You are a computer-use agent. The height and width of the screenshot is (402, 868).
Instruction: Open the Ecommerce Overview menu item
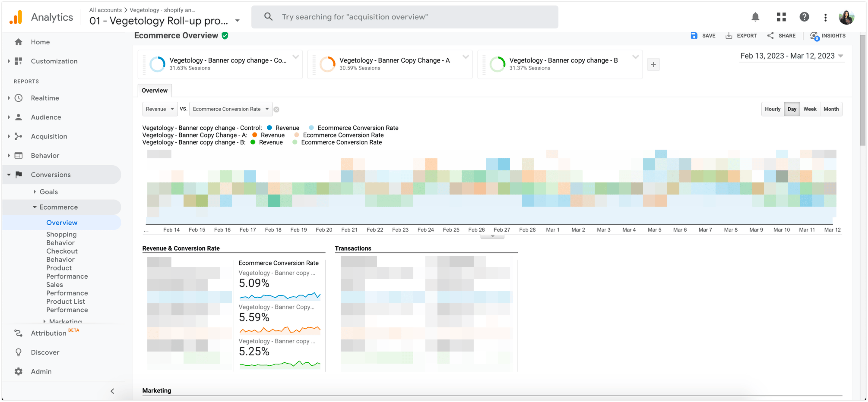(x=62, y=223)
